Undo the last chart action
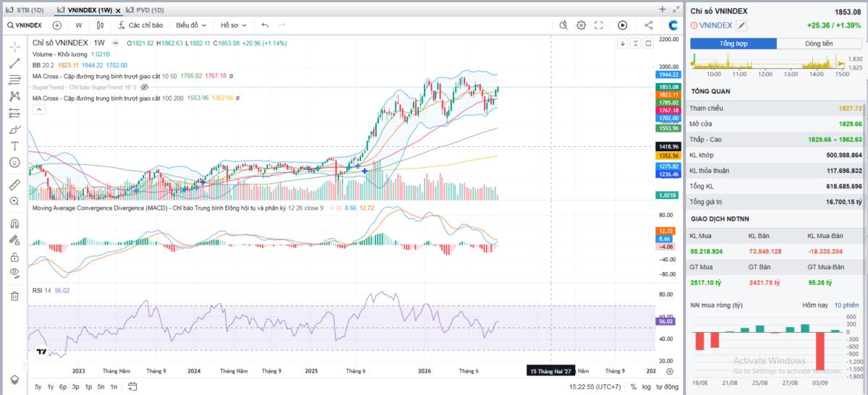This screenshot has width=868, height=395. click(x=265, y=25)
